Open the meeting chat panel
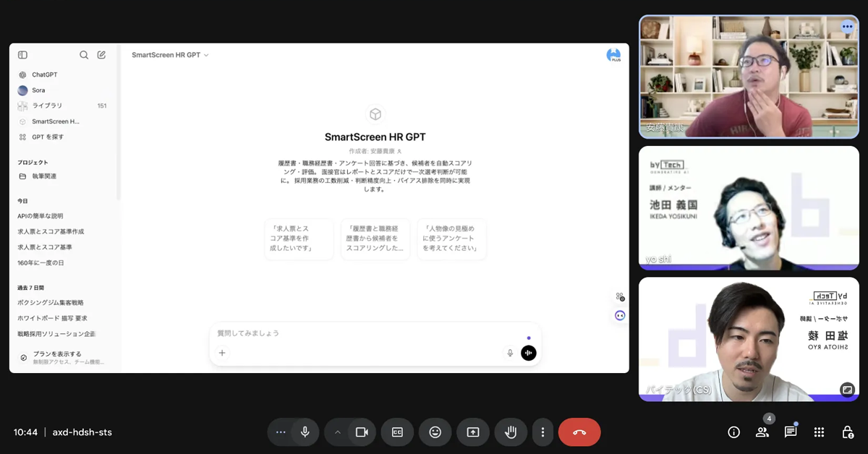 pos(791,432)
